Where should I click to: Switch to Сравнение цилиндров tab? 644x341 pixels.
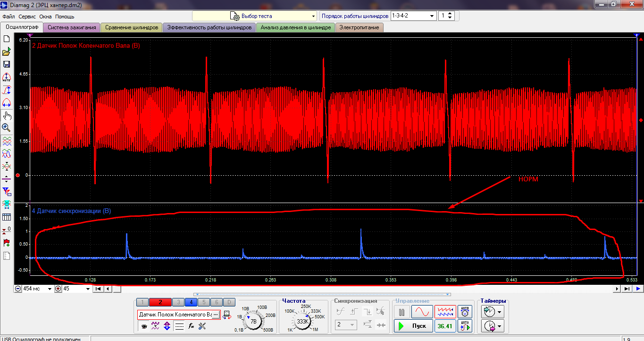[x=132, y=27]
